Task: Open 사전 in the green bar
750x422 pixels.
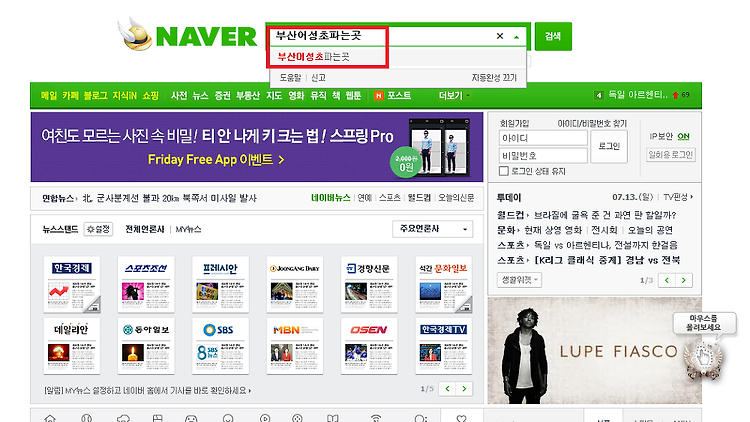Action: (179, 96)
